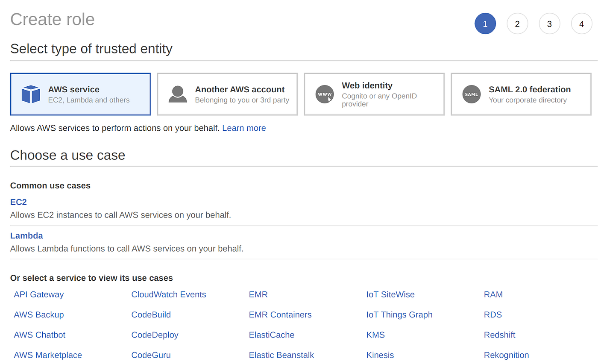Select CloudWatch Events service
598x364 pixels.
pyautogui.click(x=169, y=294)
